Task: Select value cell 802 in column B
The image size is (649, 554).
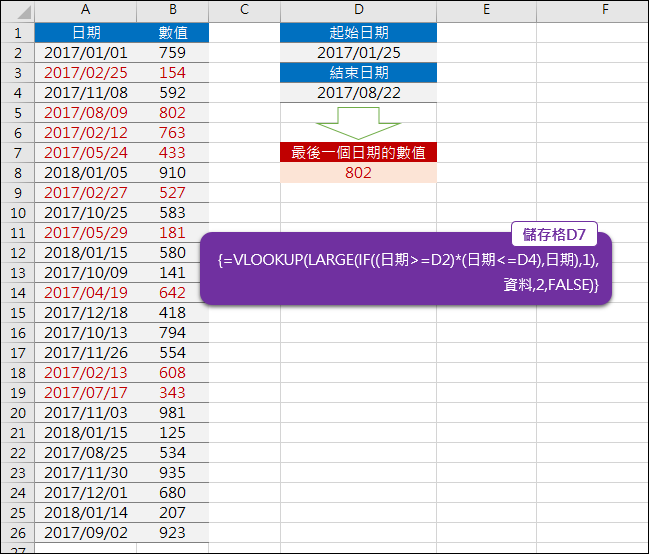Action: (173, 113)
